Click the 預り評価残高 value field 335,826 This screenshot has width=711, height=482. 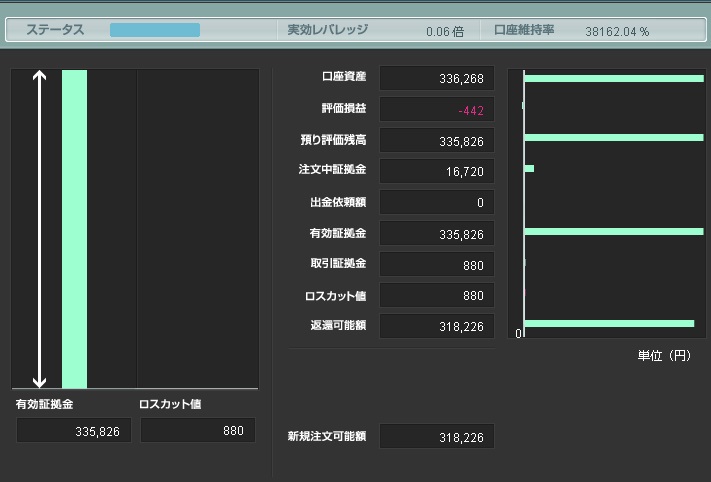coord(437,140)
